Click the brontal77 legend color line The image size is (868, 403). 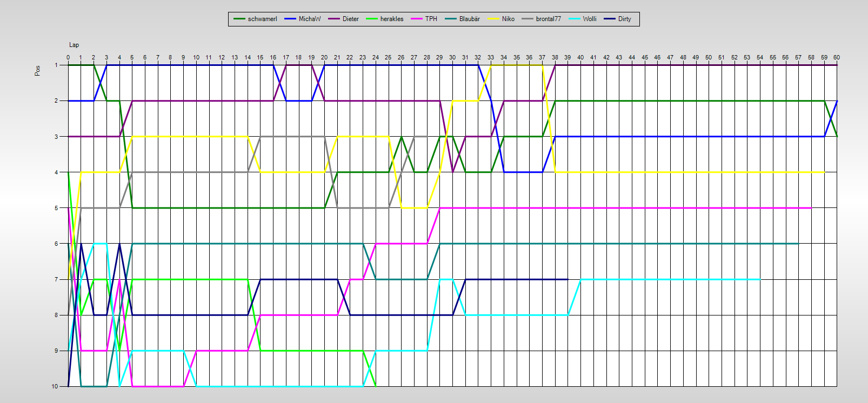(x=528, y=19)
